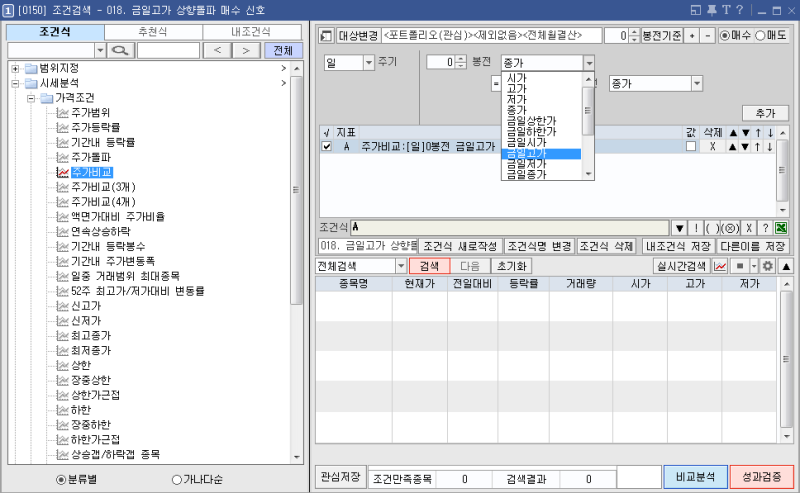Click the X delete mark in condition row A
Viewport: 800px width, 493px height.
click(712, 146)
